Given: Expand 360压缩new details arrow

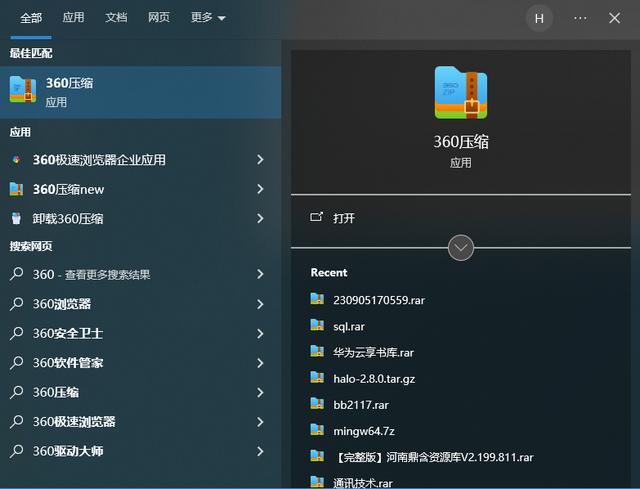Looking at the screenshot, I should tap(260, 189).
